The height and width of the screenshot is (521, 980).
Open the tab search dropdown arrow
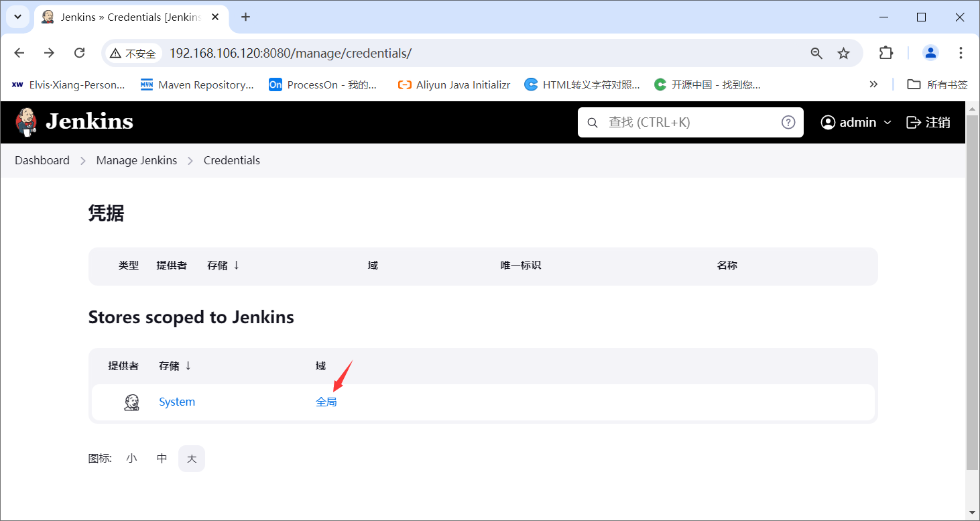click(17, 17)
